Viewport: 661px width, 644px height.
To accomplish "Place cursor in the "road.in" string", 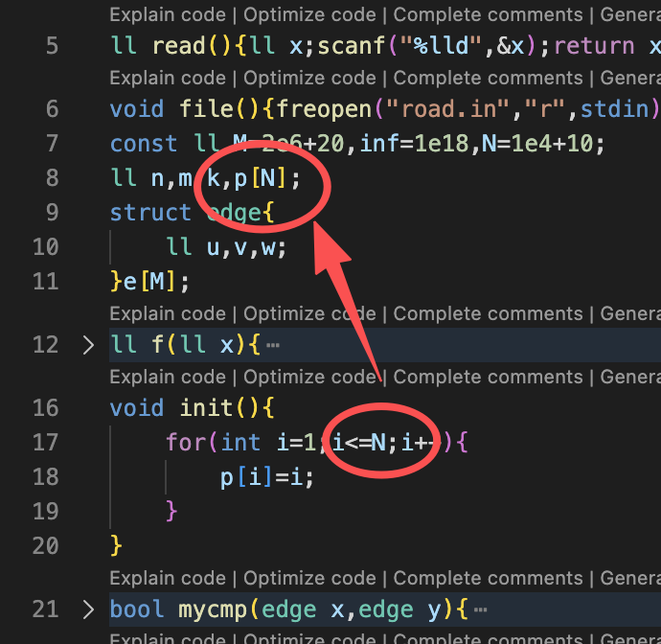I will [x=446, y=109].
